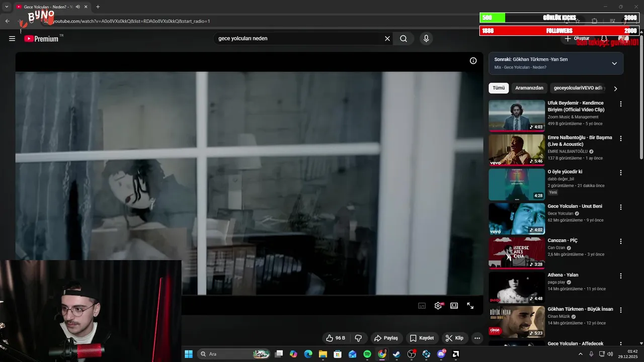Screen dimensions: 644x362
Task: Click the system tray microphone icon
Action: (x=591, y=354)
